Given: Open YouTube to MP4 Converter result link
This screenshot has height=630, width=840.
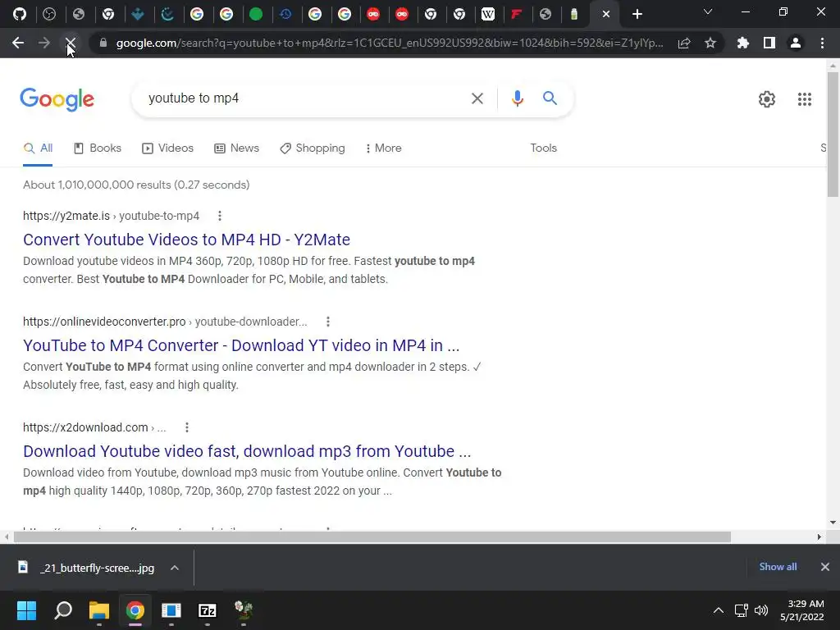Looking at the screenshot, I should (x=241, y=345).
